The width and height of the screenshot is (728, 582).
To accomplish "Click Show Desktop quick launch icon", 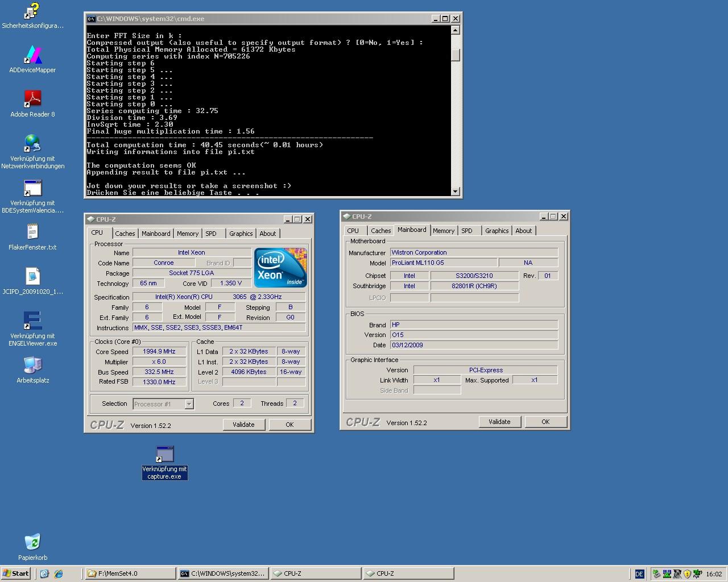I will 44,573.
